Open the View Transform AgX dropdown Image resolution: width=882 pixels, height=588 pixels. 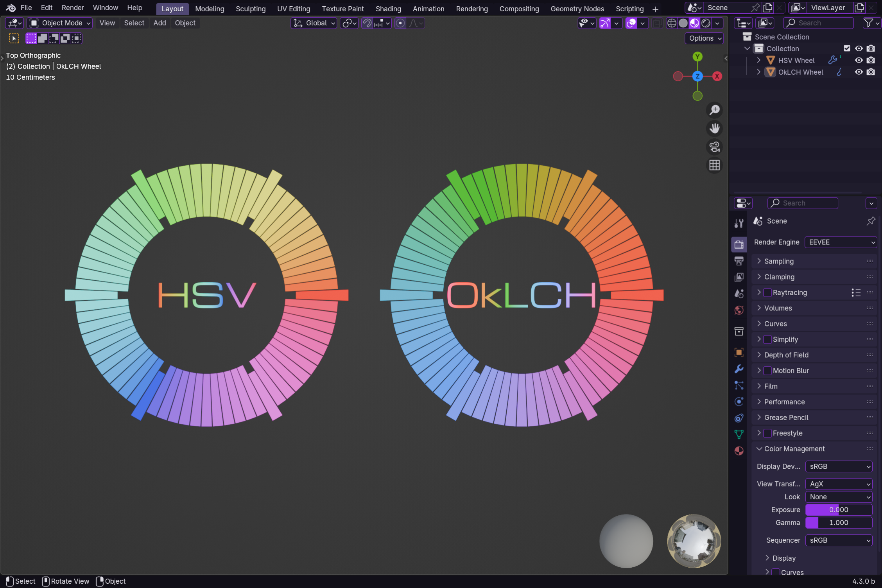coord(839,484)
